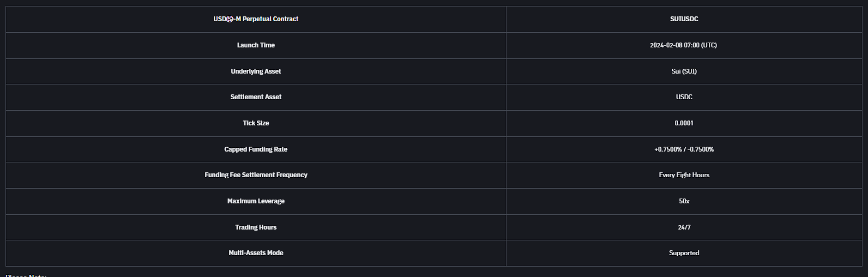Select the Sui (SUI) value cell
868x277 pixels.
[x=684, y=71]
